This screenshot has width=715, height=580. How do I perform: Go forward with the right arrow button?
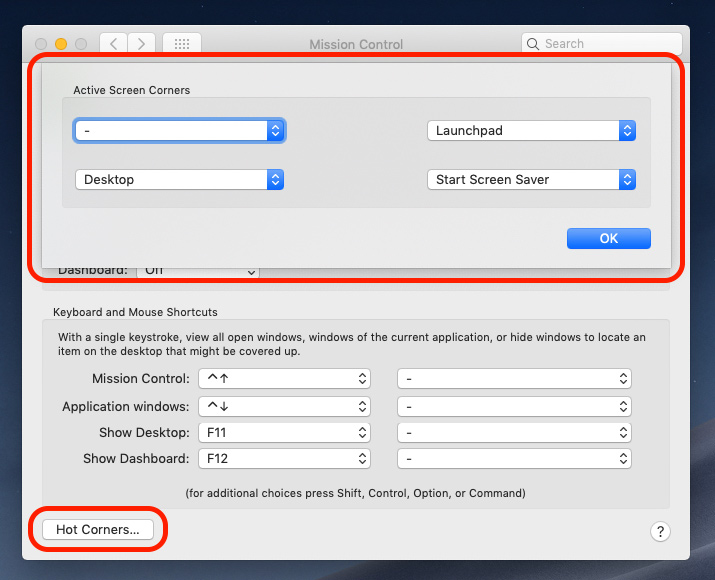click(x=141, y=44)
